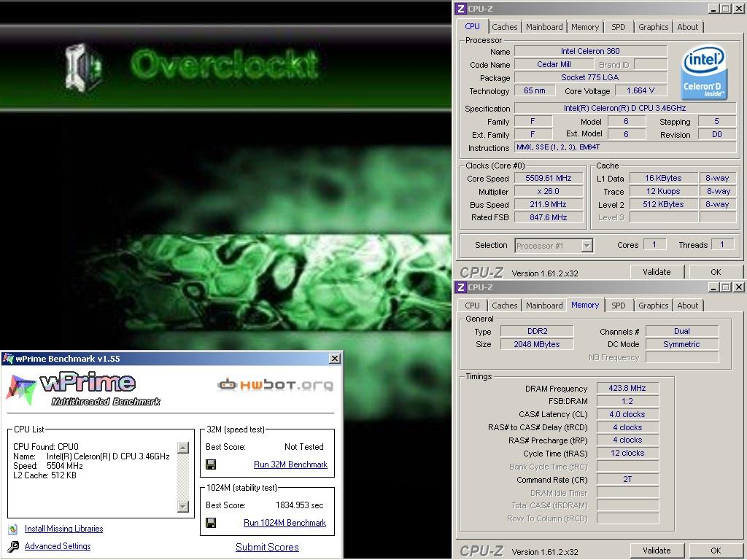Click the Advanced Settings wrench icon
747x560 pixels.
pos(13,546)
